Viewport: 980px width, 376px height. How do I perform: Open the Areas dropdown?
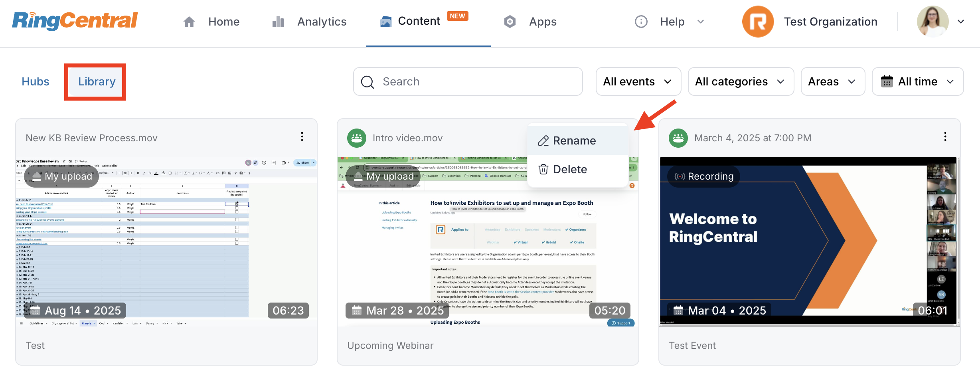point(833,81)
